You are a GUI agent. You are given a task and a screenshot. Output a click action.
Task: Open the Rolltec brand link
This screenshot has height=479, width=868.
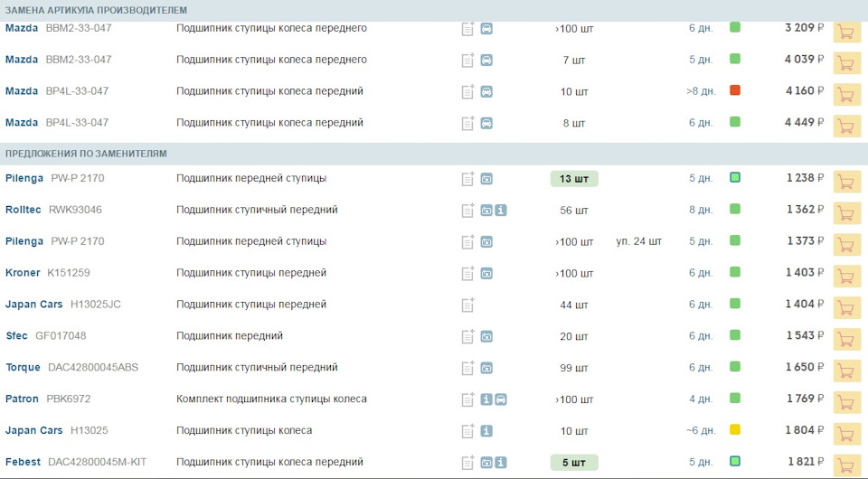(23, 211)
